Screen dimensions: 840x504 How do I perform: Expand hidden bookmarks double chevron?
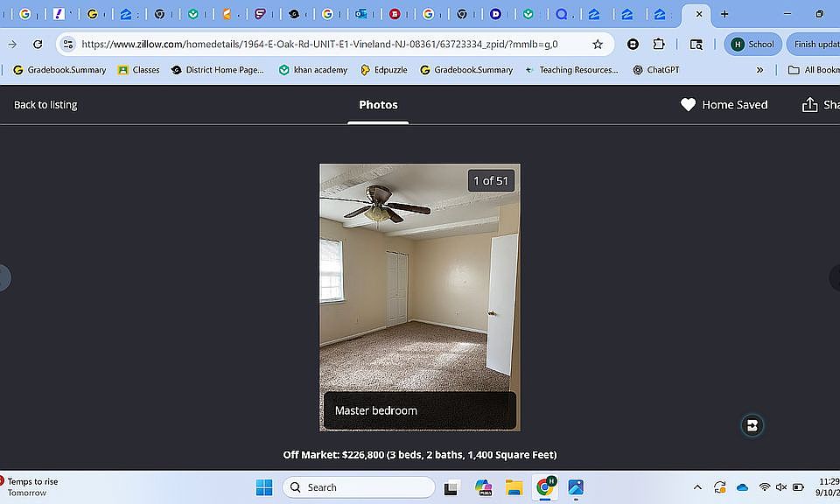(759, 70)
